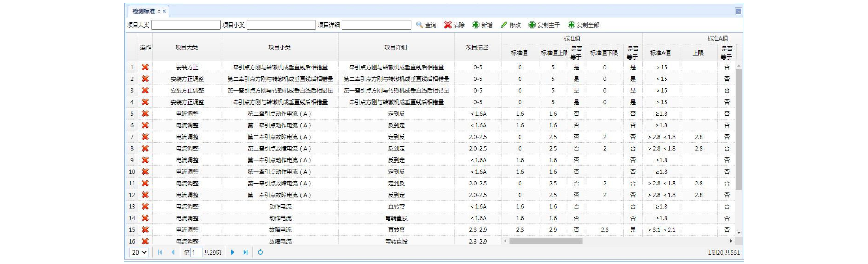Refresh the table with the reload icon
The height and width of the screenshot is (264, 868).
tap(260, 252)
